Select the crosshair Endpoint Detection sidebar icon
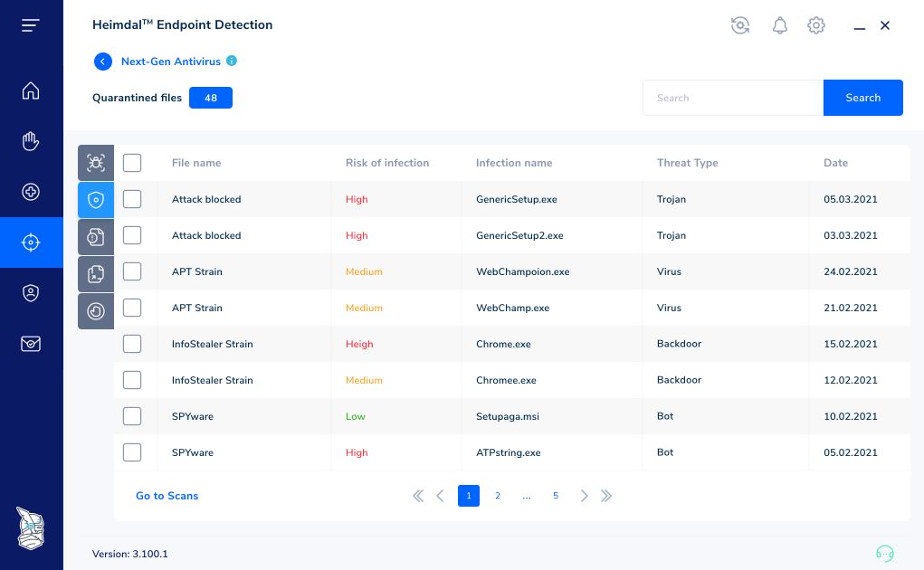This screenshot has width=924, height=570. [x=31, y=242]
